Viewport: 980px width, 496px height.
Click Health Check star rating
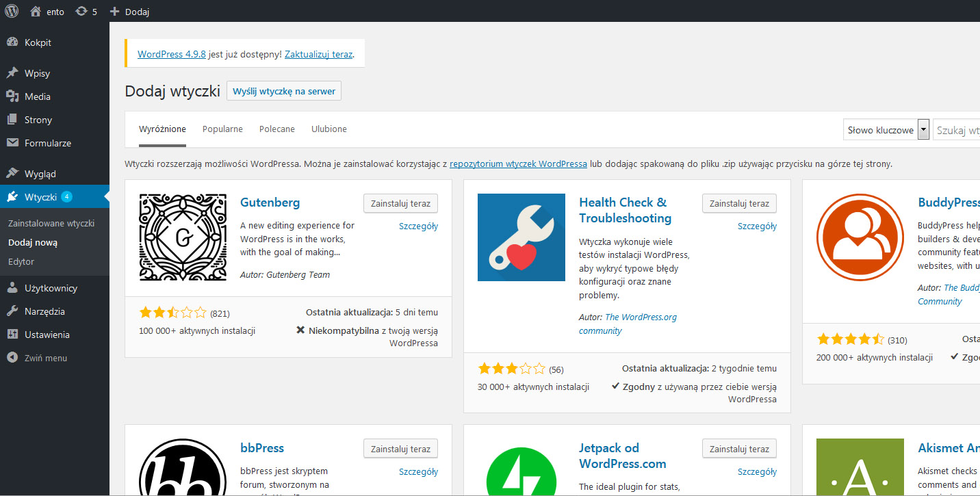[511, 369]
